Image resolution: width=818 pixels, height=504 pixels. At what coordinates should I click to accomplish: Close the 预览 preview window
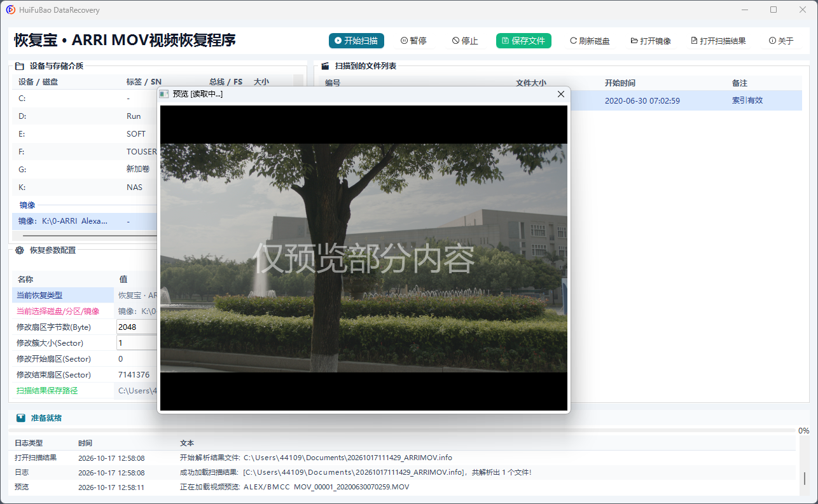tap(560, 94)
